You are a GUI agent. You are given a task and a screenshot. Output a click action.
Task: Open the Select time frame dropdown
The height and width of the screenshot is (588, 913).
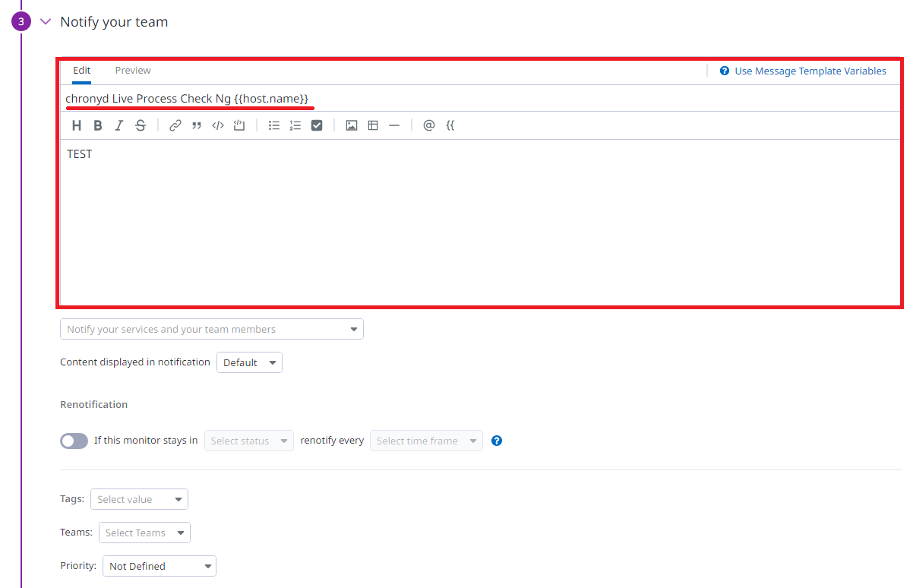pos(426,441)
